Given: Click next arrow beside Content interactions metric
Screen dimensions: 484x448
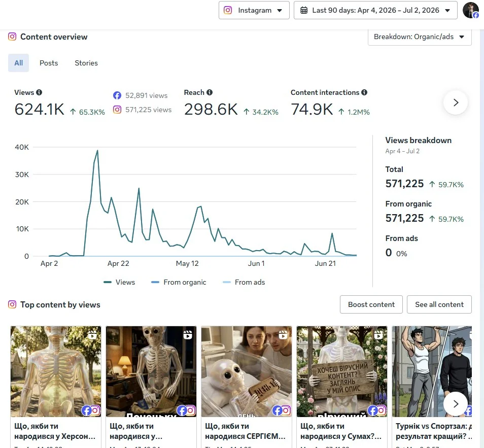Looking at the screenshot, I should click(x=456, y=102).
